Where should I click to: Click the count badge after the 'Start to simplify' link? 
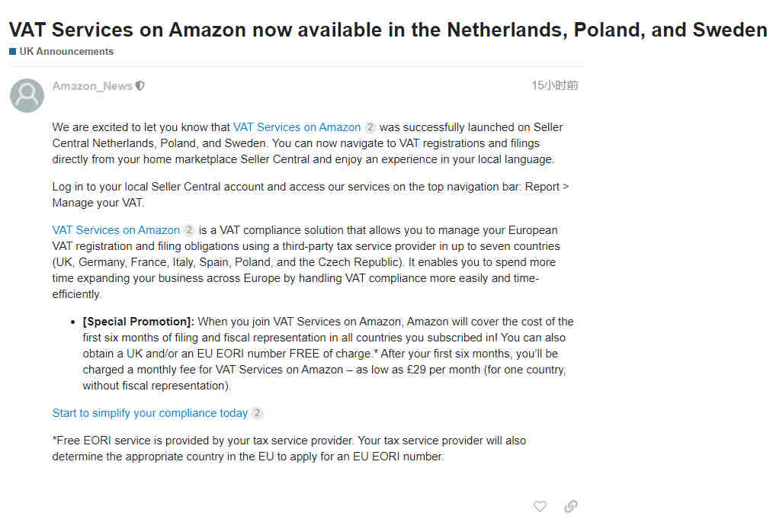click(258, 413)
